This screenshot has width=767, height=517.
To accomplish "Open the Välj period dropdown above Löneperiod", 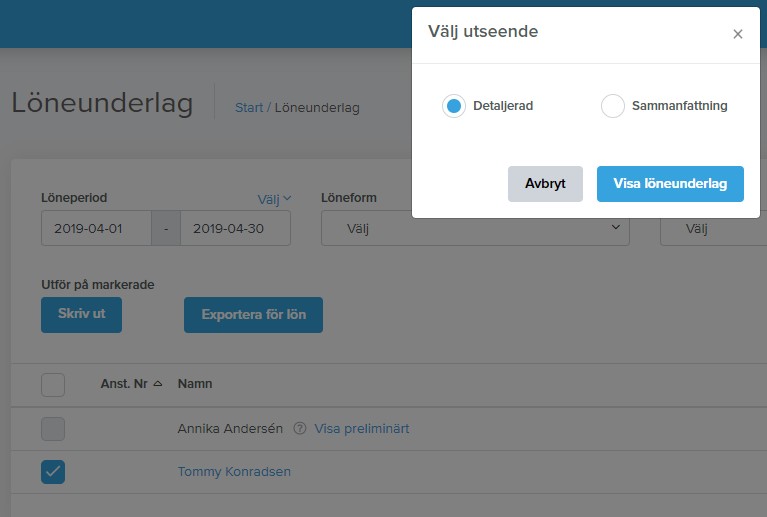I will 274,198.
